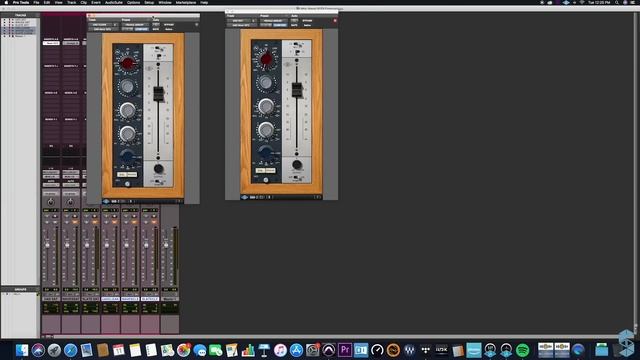Viewport: 640px width, 360px height.
Task: Click blue high-pass knob on right plugin
Action: [266, 152]
